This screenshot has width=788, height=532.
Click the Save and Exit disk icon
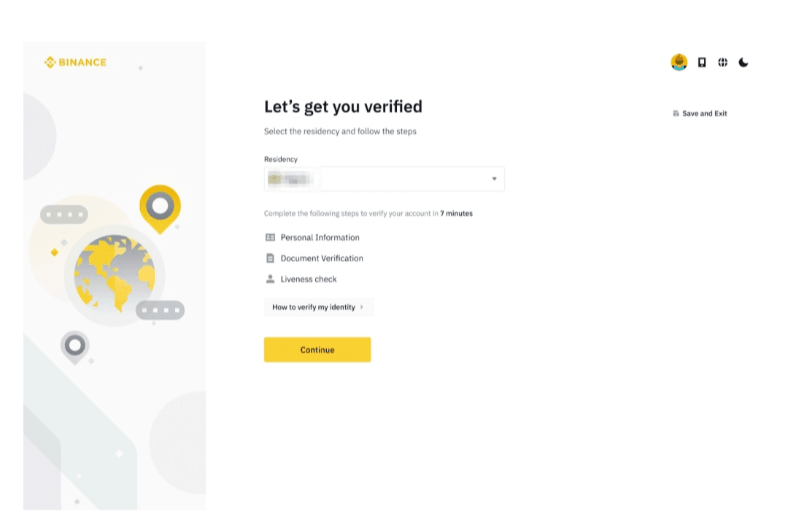point(676,114)
